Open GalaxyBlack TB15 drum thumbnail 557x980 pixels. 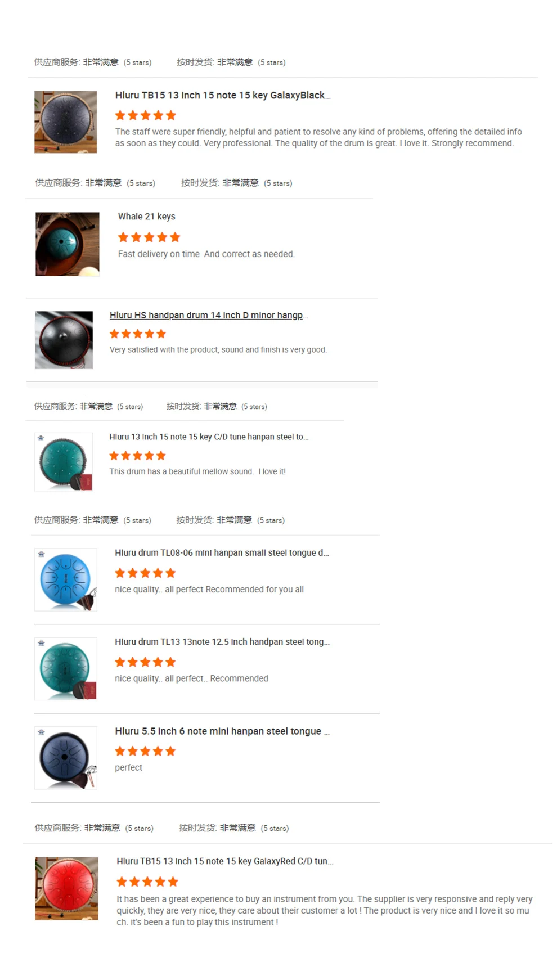(x=65, y=122)
